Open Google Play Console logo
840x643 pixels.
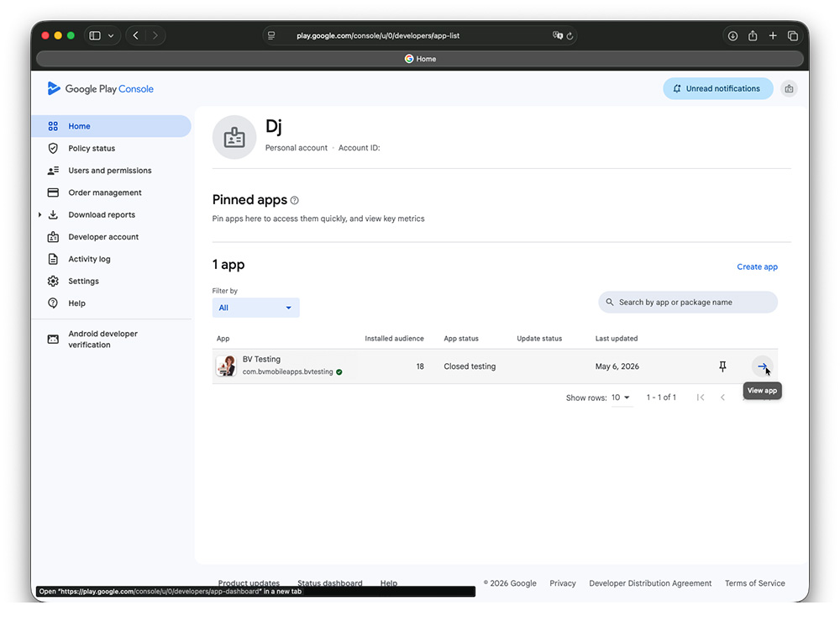(100, 88)
